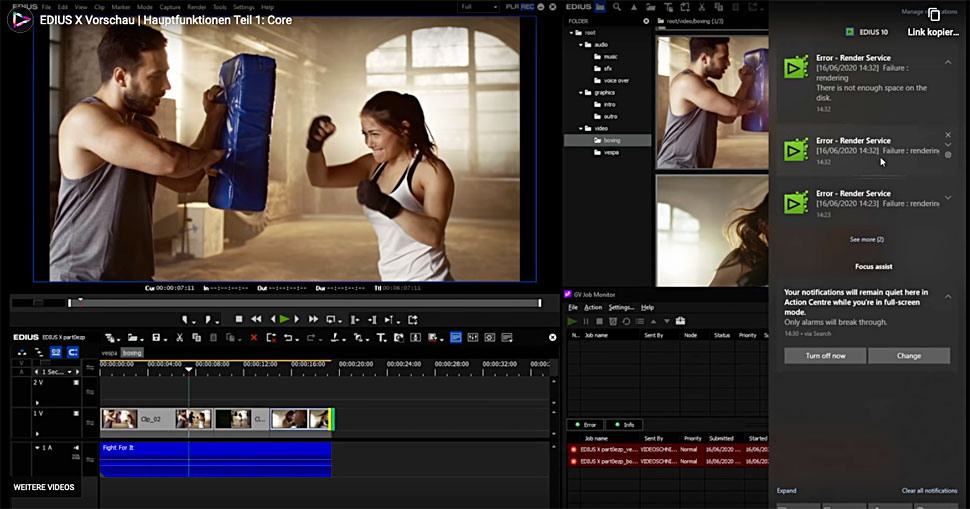Click the Pause job icon in GV Job Monitor
This screenshot has width=970, height=509.
pyautogui.click(x=586, y=321)
